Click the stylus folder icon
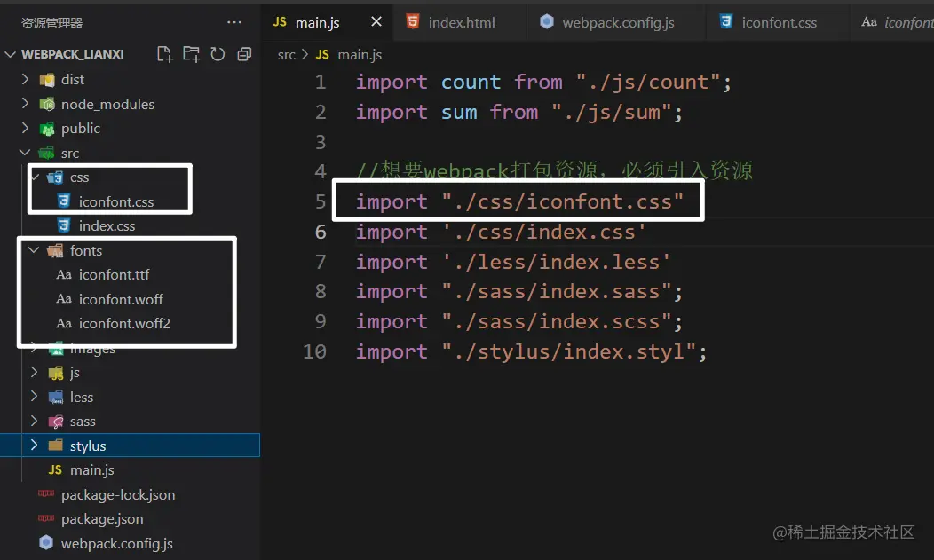Image resolution: width=934 pixels, height=560 pixels. (x=56, y=446)
